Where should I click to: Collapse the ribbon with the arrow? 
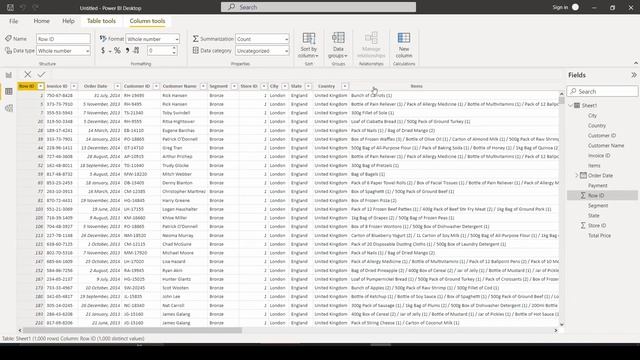coord(636,63)
